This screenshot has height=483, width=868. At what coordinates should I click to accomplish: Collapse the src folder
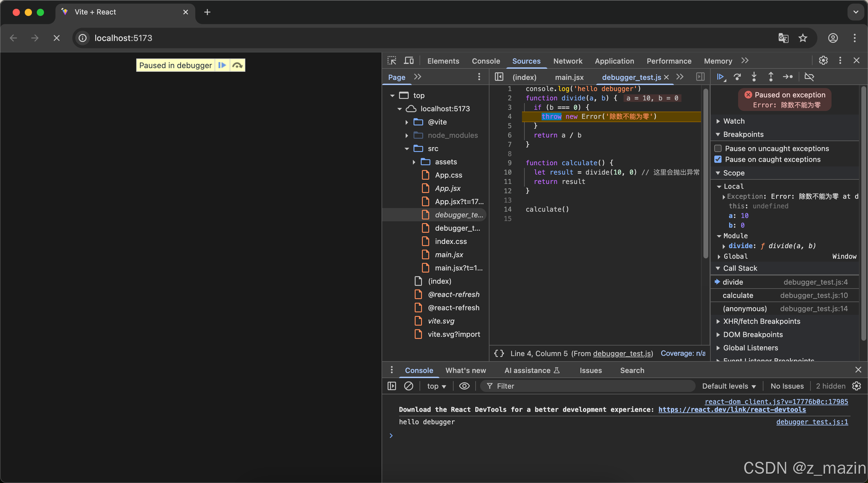(x=407, y=149)
